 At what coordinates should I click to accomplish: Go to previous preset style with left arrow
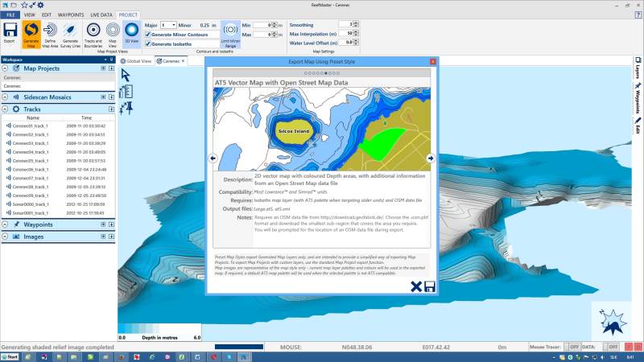213,158
